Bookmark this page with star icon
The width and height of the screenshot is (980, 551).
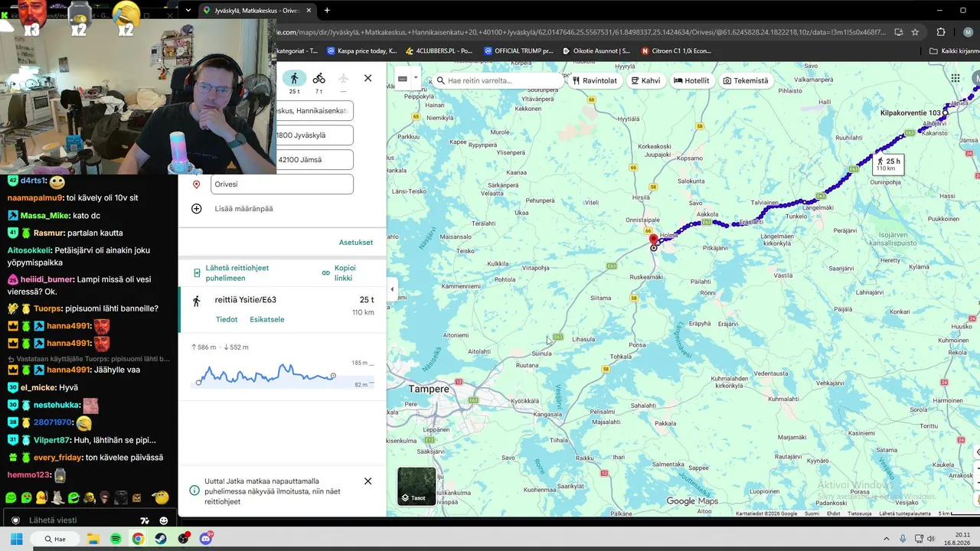[915, 32]
